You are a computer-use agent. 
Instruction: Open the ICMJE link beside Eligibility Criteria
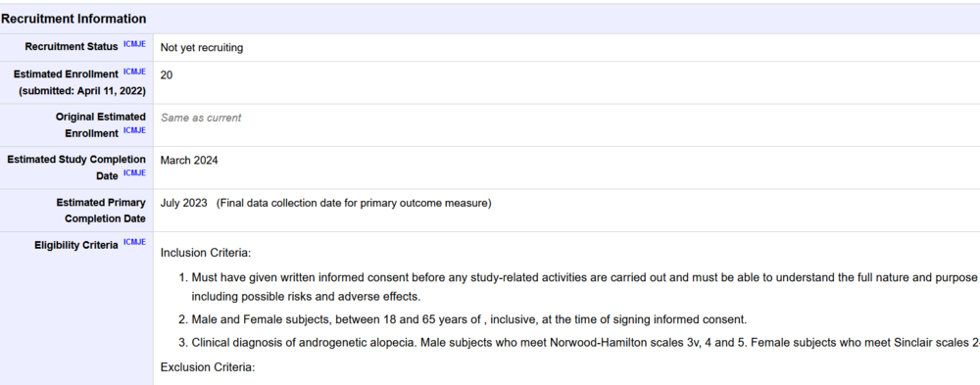(x=134, y=243)
